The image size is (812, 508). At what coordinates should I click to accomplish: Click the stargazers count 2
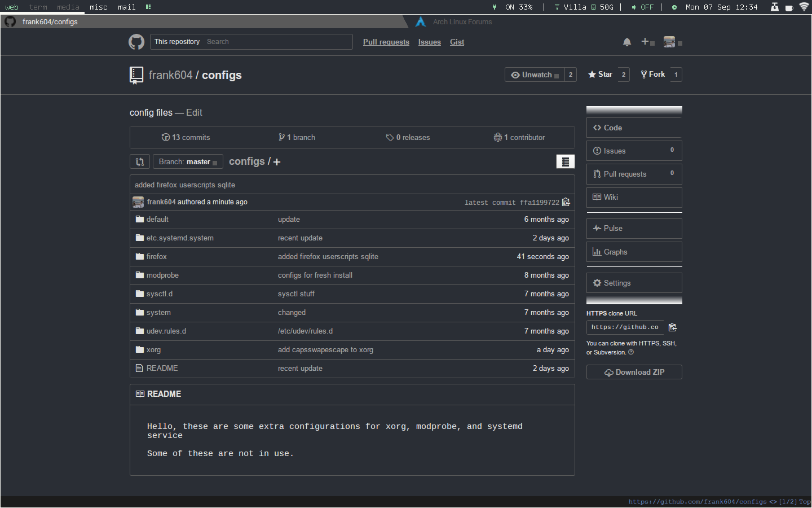[x=624, y=75]
